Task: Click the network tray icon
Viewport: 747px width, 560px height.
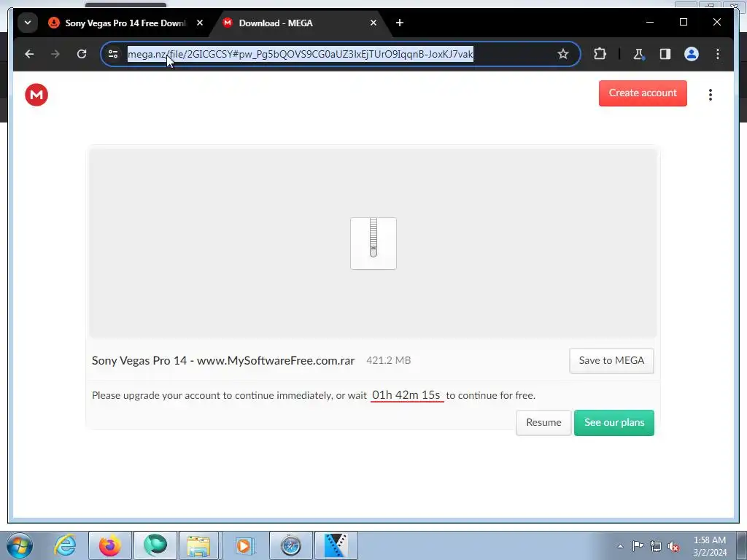Action: click(656, 546)
